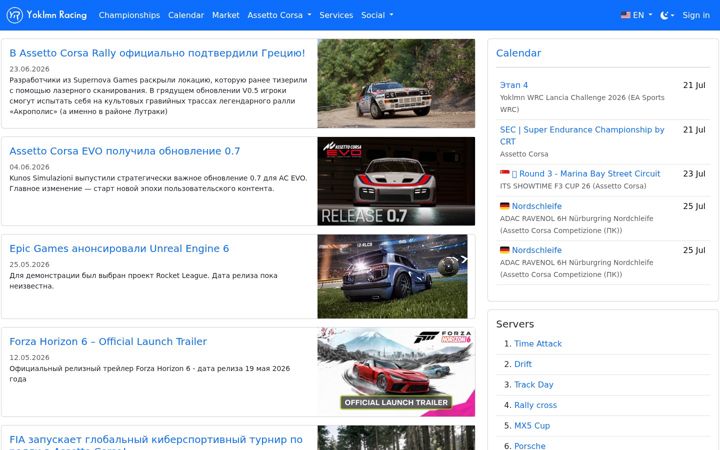Screen dimensions: 720x450
Task: Open the Этап 4 calendar event
Action: tap(514, 85)
